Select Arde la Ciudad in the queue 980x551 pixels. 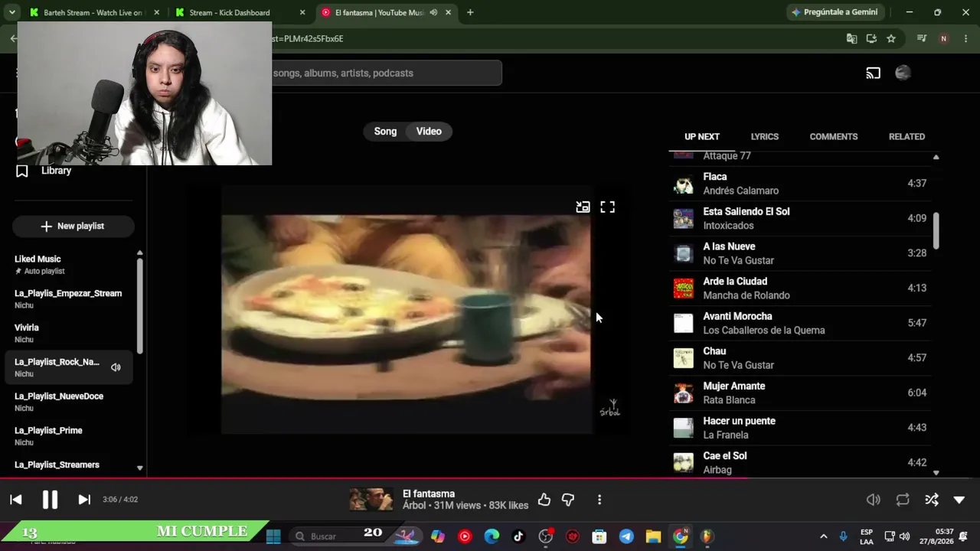800,289
